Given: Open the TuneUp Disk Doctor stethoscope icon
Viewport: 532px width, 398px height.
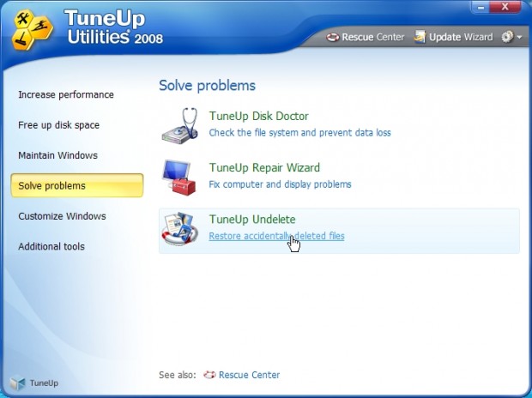Looking at the screenshot, I should click(x=180, y=125).
